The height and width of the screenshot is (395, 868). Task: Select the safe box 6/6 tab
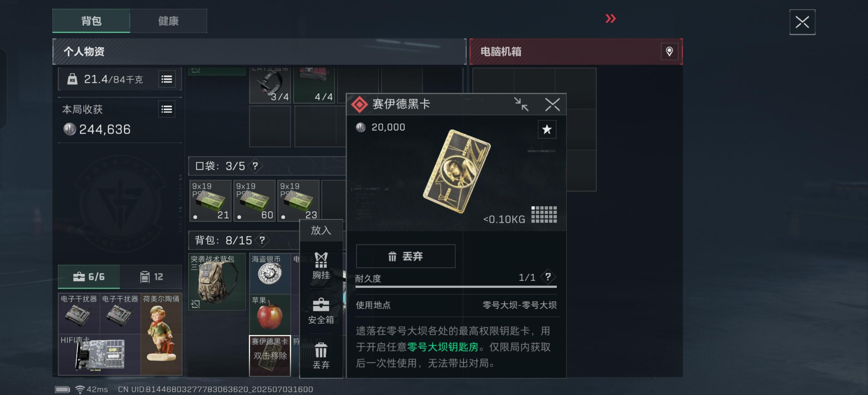tap(89, 277)
